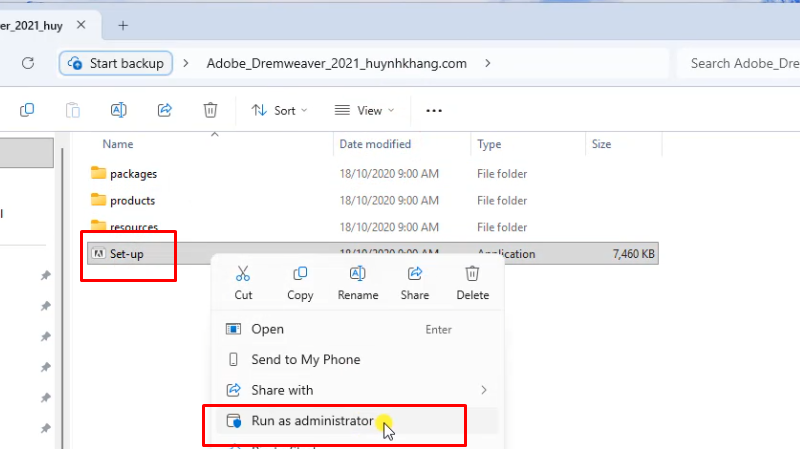
Task: Click packages folder icon
Action: [98, 173]
